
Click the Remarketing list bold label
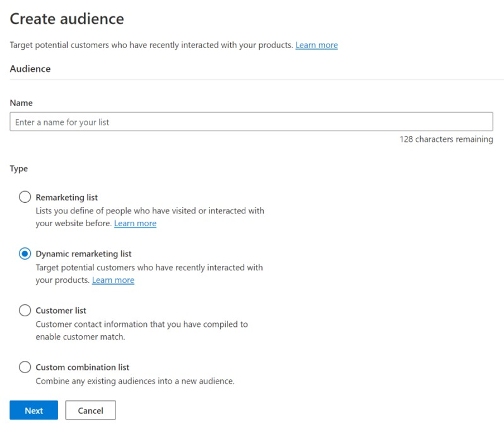66,197
